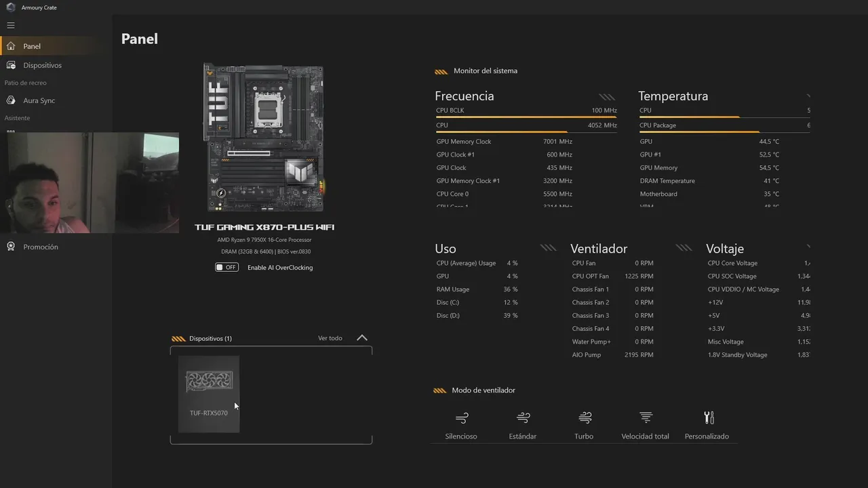
Task: Click the AIO Pump row
Action: click(613, 354)
